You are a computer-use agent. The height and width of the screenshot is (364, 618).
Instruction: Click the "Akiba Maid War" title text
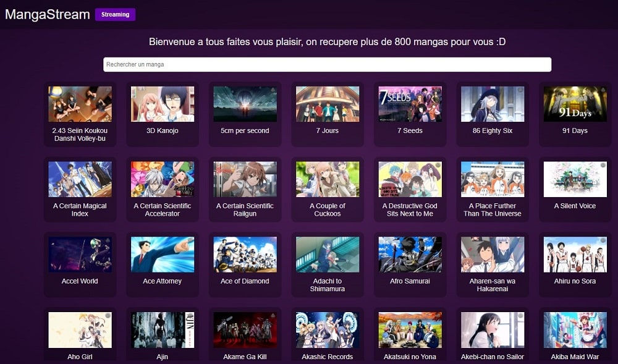(x=575, y=357)
